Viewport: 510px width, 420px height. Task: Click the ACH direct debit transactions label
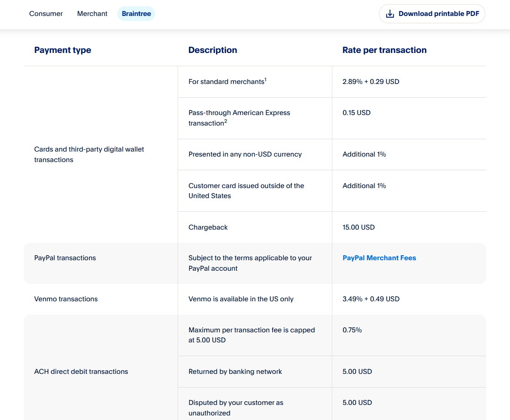[x=81, y=372]
